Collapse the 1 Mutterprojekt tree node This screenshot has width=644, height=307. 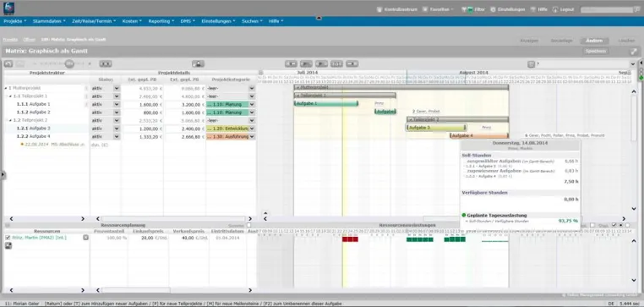6,88
